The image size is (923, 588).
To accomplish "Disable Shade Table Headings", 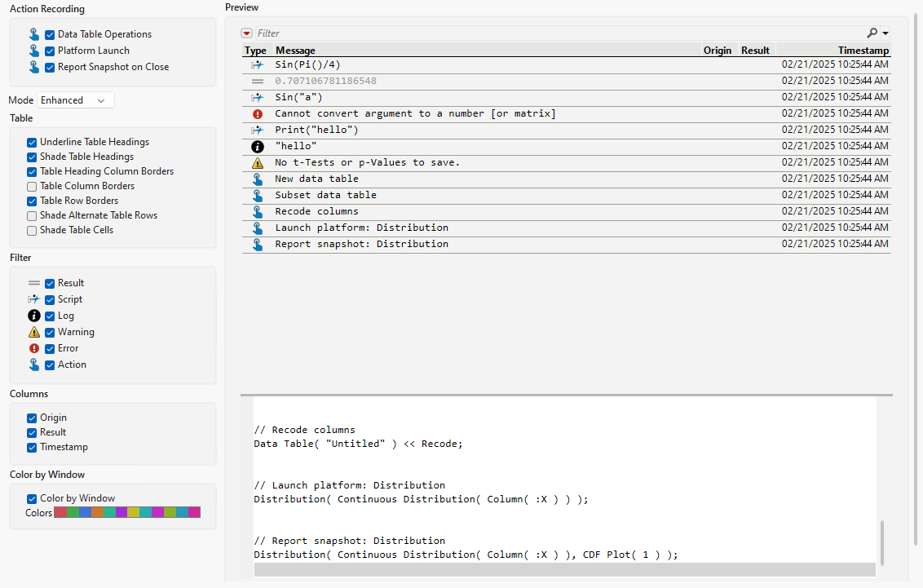I will pos(31,156).
